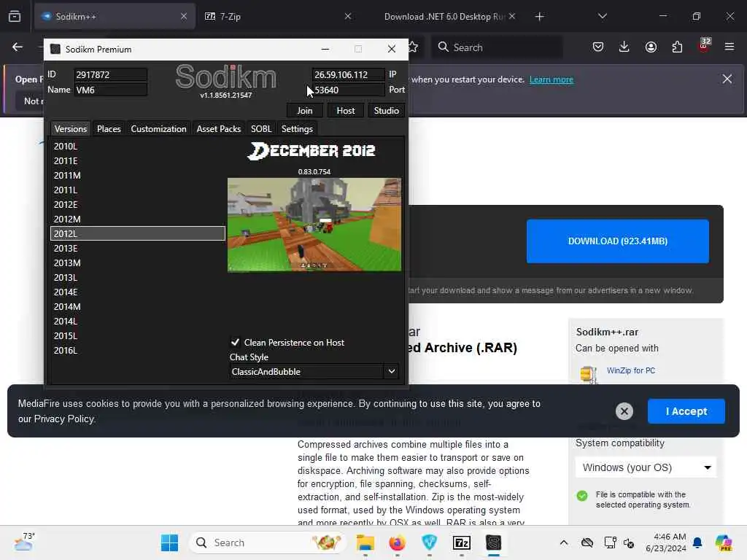Close the 7-Zip browser tab
The width and height of the screenshot is (747, 560).
click(x=348, y=16)
